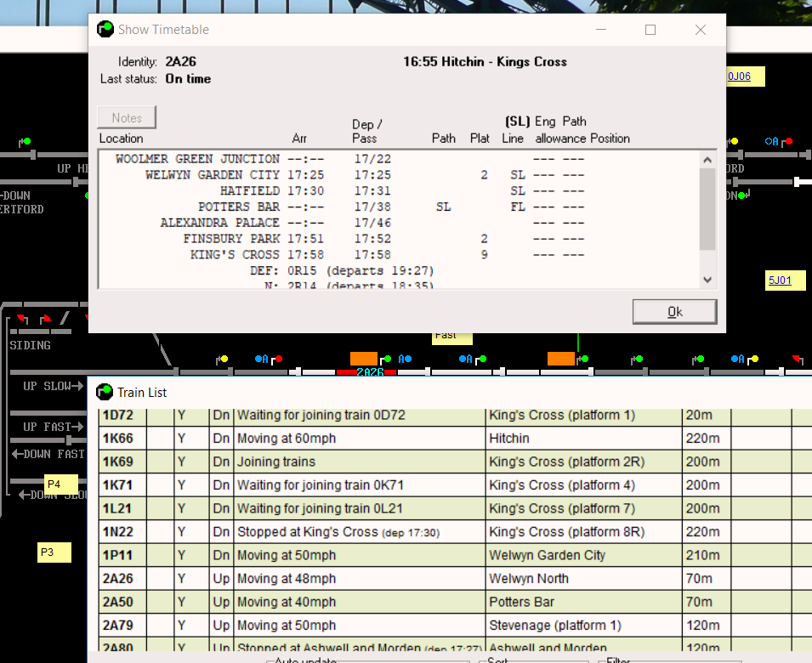The height and width of the screenshot is (663, 812).
Task: Click Ok in Show Timetable dialog
Action: [x=674, y=312]
